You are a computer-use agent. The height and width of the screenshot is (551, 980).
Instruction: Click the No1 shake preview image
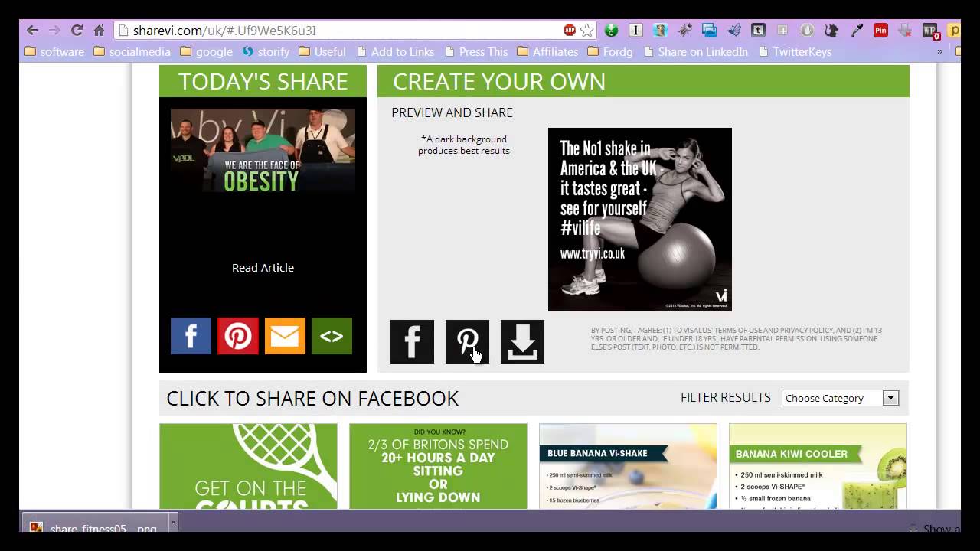point(640,220)
